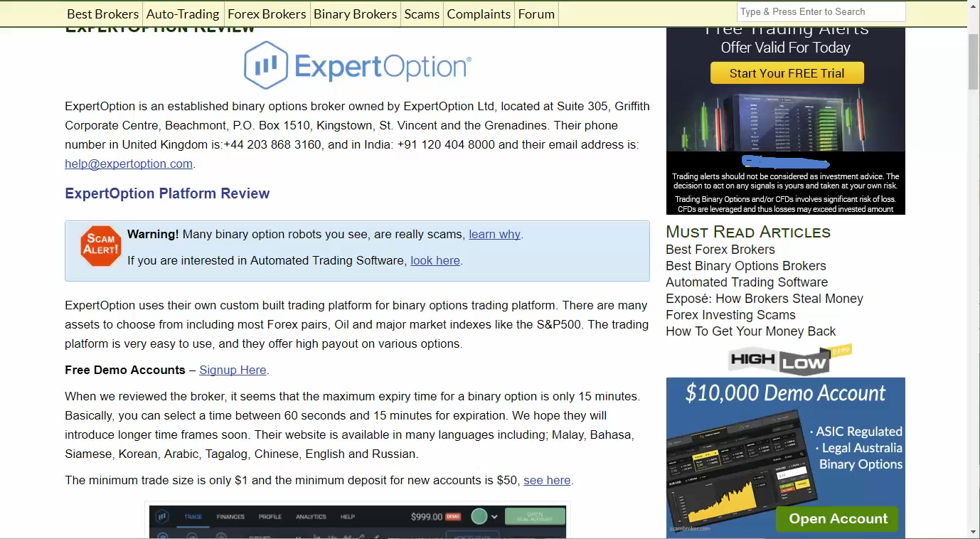Viewport: 980px width, 539px height.
Task: Open the Best Forex Brokers article
Action: (x=720, y=250)
